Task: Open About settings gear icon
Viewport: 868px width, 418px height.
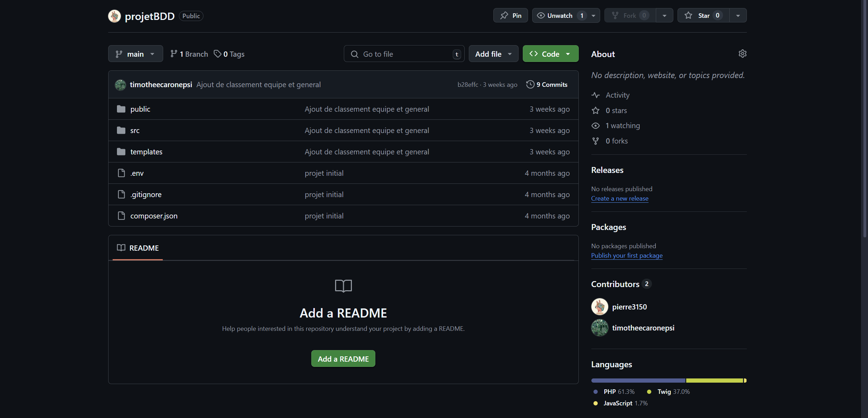Action: (742, 54)
